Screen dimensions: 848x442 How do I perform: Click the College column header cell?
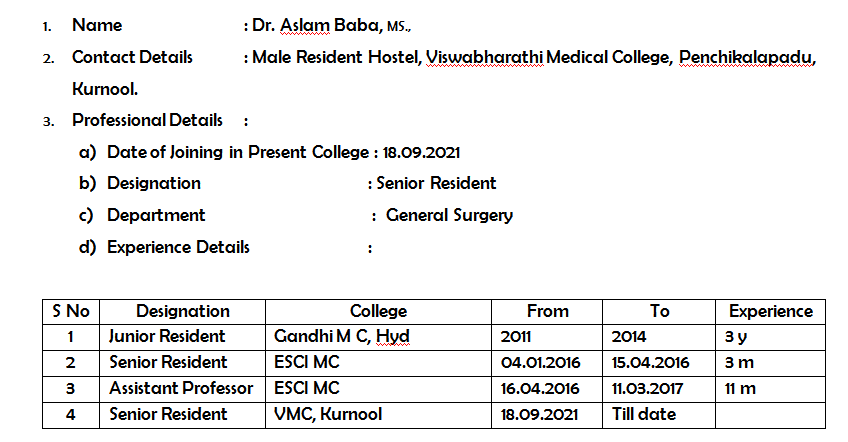coord(378,312)
